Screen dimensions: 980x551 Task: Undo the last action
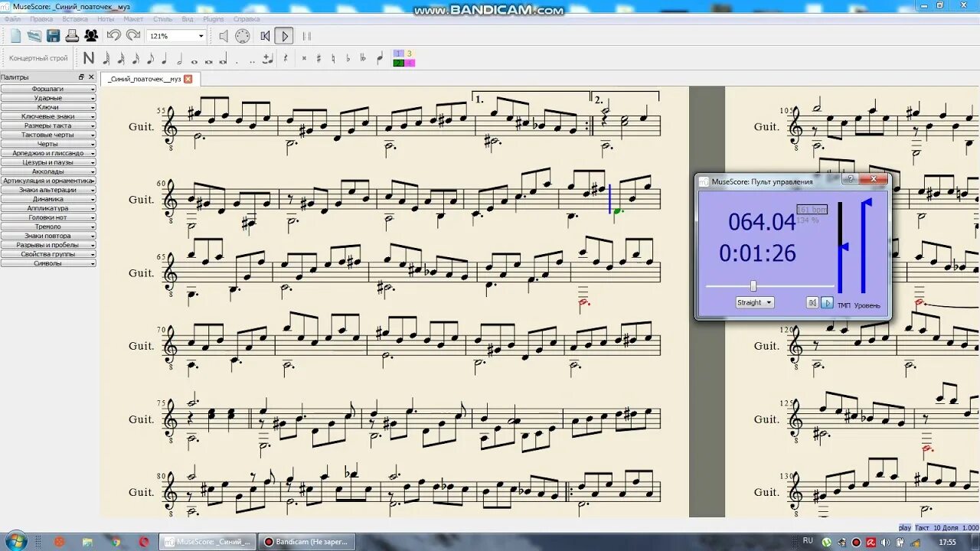[x=114, y=35]
